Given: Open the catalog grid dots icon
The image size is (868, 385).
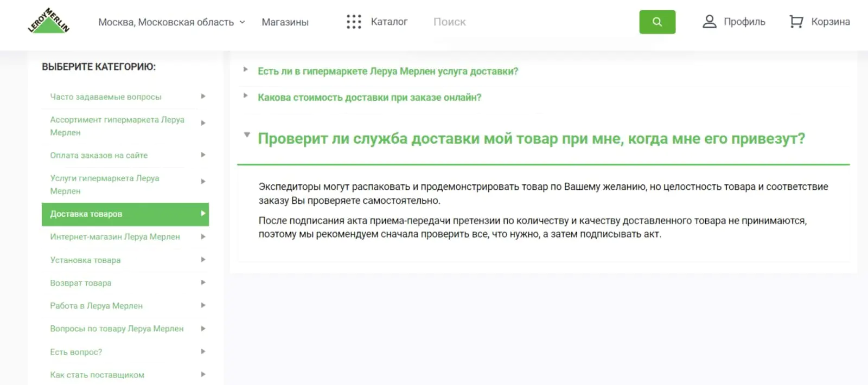Looking at the screenshot, I should coord(354,22).
